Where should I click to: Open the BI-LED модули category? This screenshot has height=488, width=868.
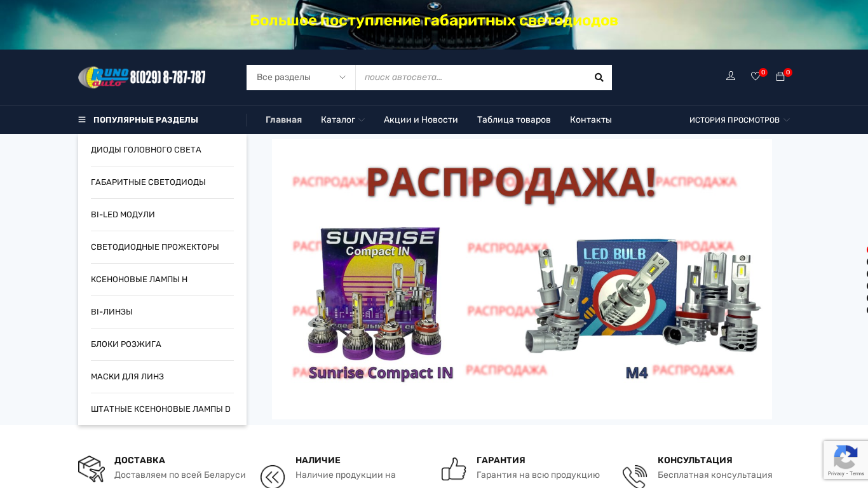pyautogui.click(x=162, y=215)
